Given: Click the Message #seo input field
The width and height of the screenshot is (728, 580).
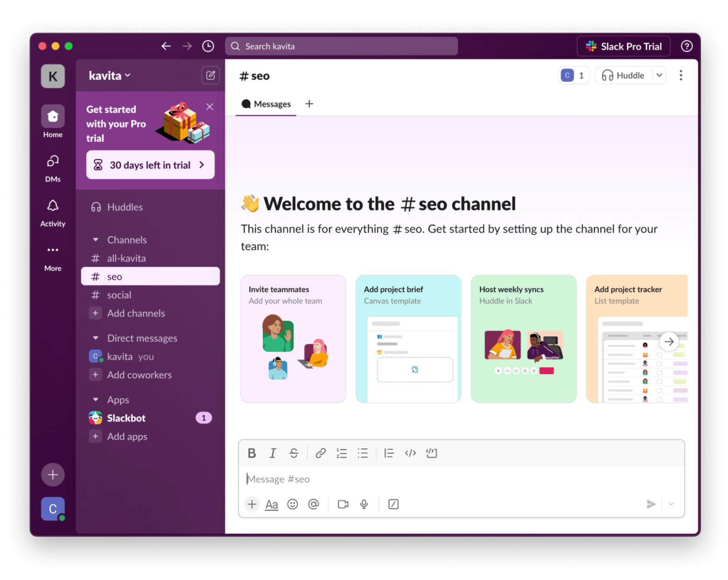Looking at the screenshot, I should [443, 479].
